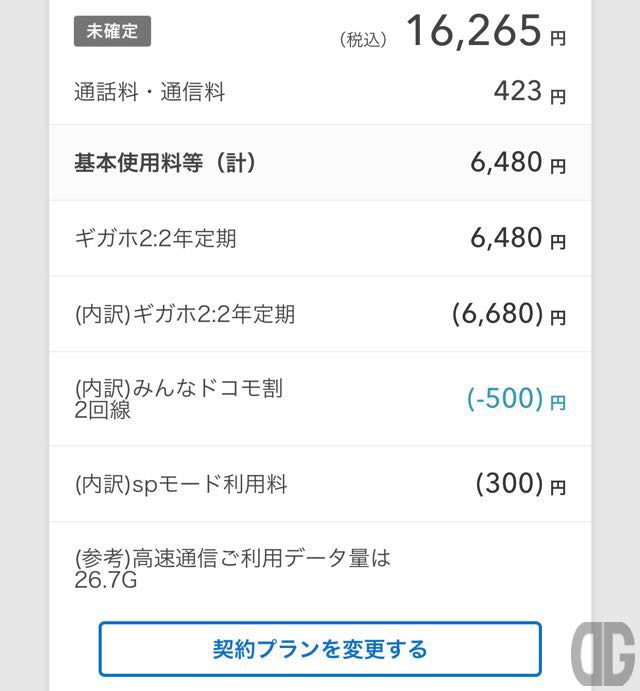Click the (参考)高速通信ご利用データ量 text
Image resolution: width=640 pixels, height=691 pixels.
pyautogui.click(x=233, y=558)
